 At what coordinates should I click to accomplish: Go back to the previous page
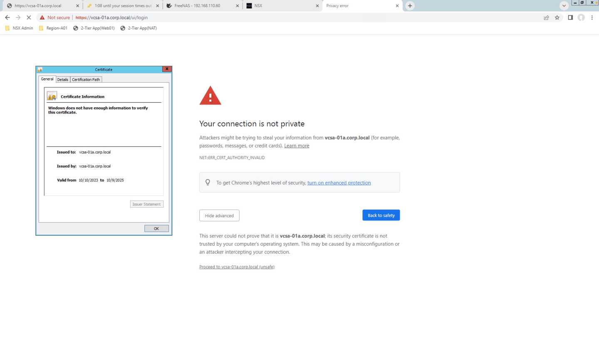(x=7, y=17)
